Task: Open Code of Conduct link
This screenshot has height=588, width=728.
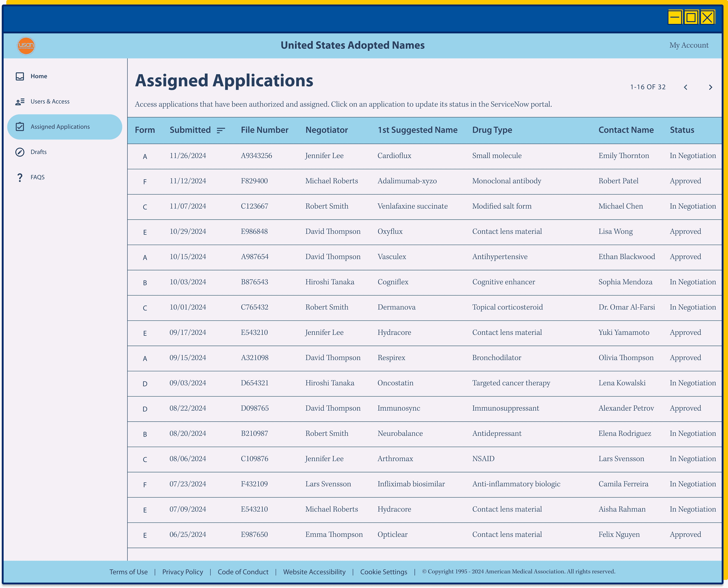Action: point(243,572)
